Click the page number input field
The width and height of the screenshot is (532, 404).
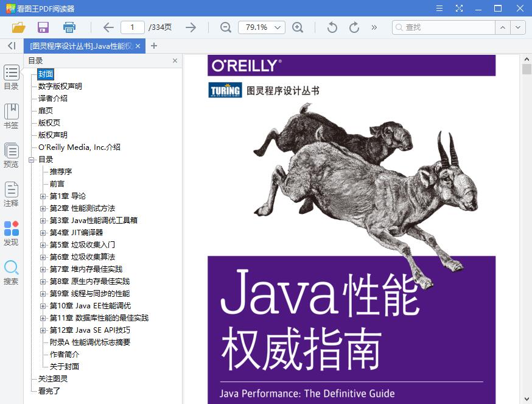pos(133,27)
